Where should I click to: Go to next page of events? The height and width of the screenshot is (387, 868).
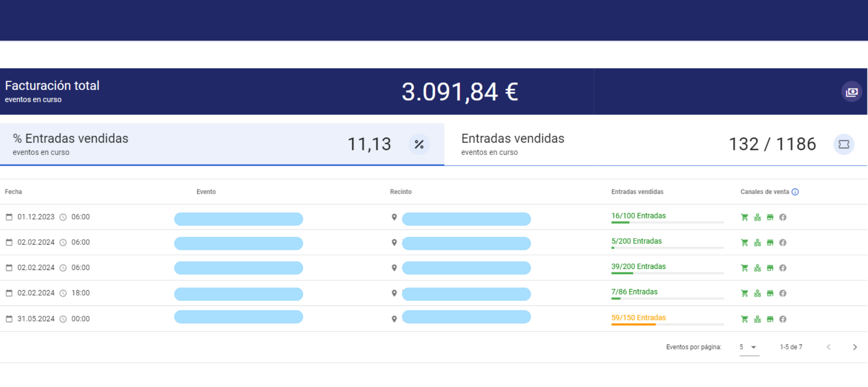click(855, 347)
